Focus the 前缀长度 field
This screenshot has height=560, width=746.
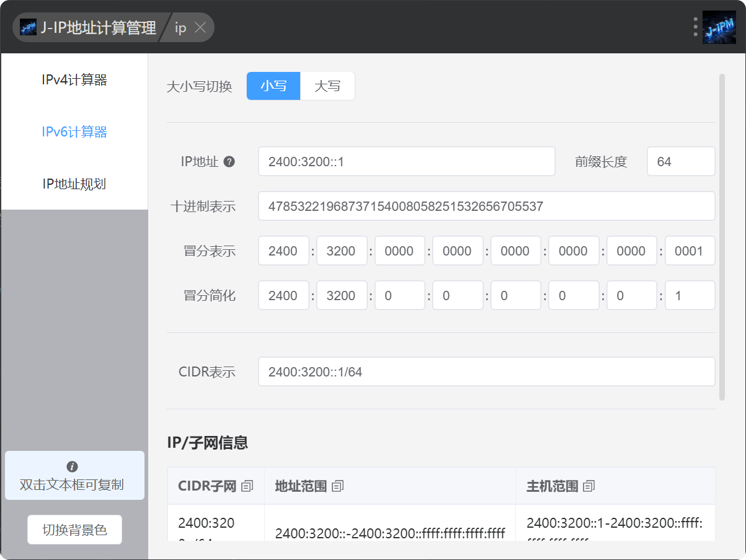[680, 162]
